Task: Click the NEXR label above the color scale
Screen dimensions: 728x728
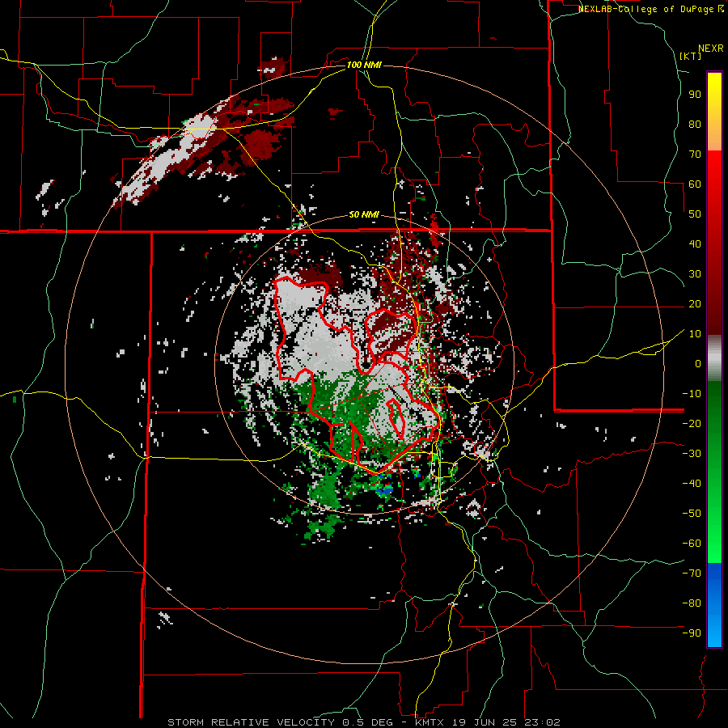Action: click(711, 49)
